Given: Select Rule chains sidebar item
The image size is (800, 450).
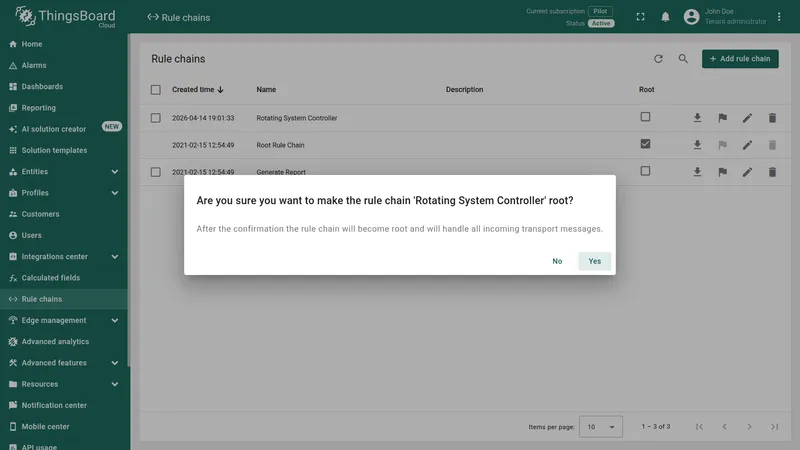Looking at the screenshot, I should tap(64, 299).
